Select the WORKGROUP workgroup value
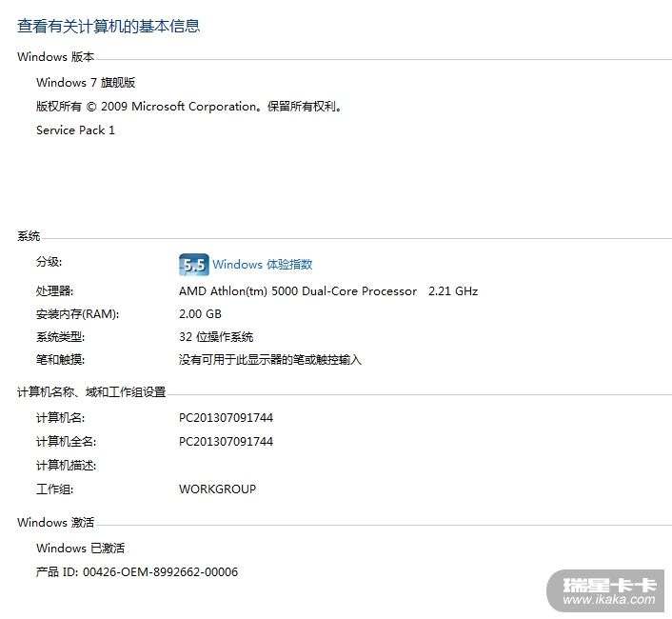This screenshot has height=619, width=672. coord(217,489)
